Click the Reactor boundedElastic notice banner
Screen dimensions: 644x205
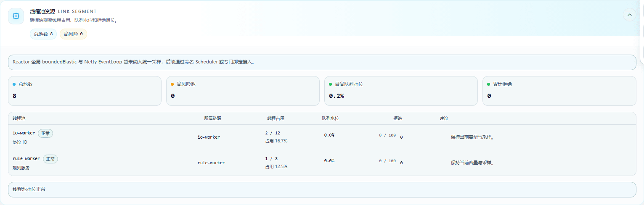[x=322, y=62]
